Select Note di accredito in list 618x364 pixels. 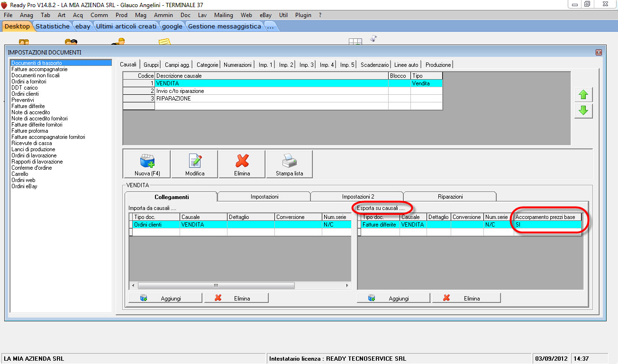[31, 112]
